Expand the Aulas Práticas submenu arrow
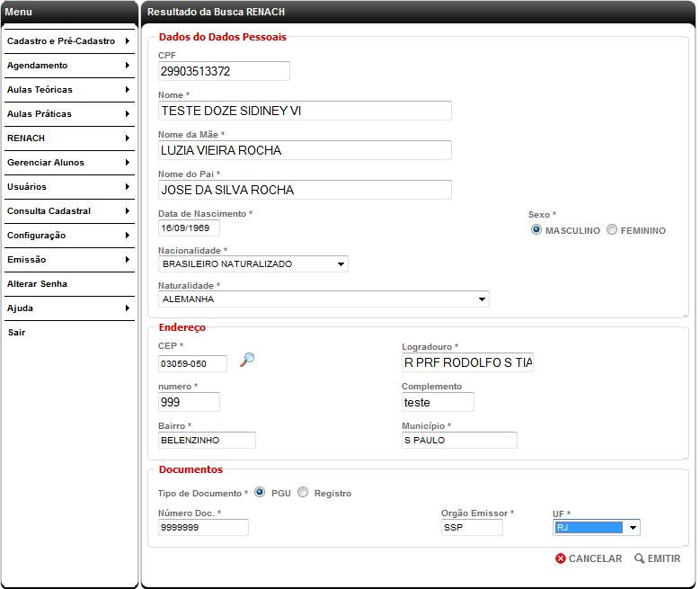Viewport: 700px width, 589px height. (x=128, y=114)
